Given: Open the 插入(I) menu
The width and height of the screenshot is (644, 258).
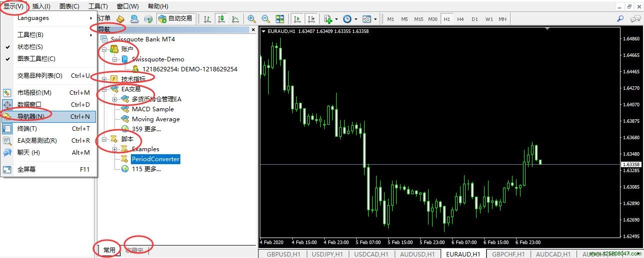Looking at the screenshot, I should coord(41,6).
